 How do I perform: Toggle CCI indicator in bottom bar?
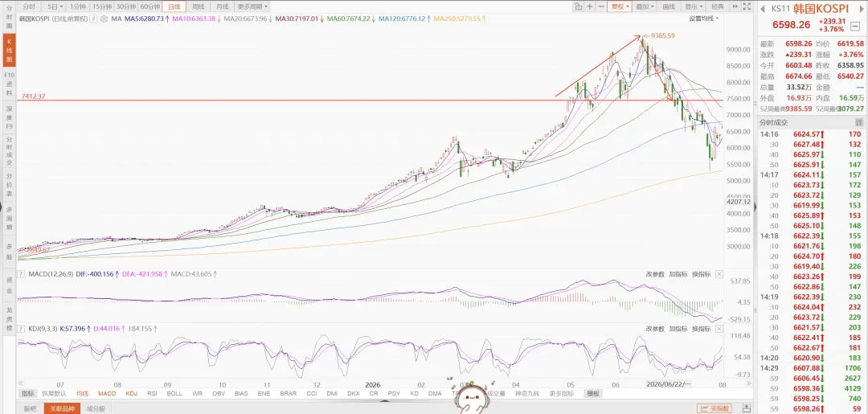pos(311,394)
